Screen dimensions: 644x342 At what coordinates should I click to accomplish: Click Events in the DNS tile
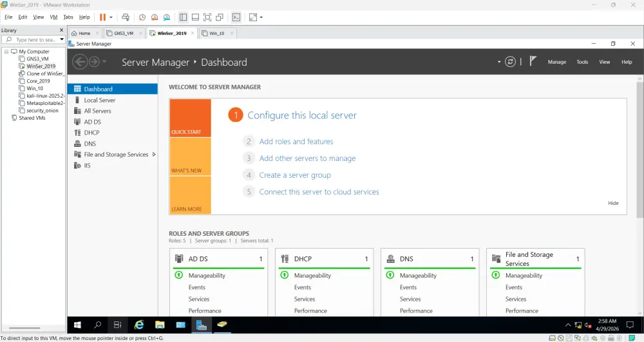[408, 287]
